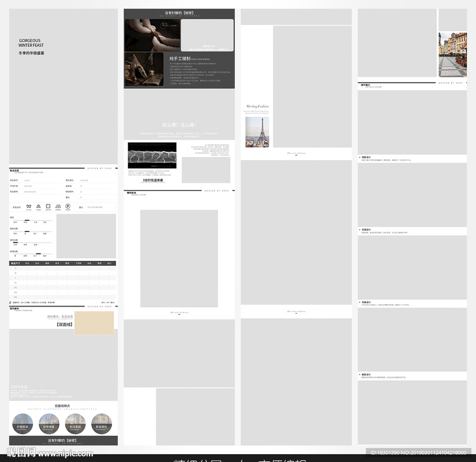Click the 'COMMODITY INFORMATION' section heading
Image resolution: width=476 pixels, height=462 pixels.
(29, 173)
